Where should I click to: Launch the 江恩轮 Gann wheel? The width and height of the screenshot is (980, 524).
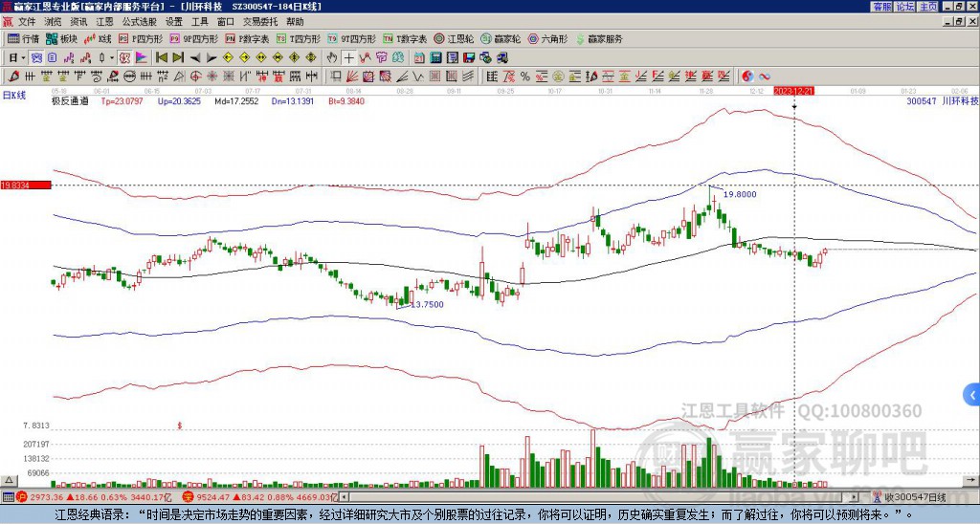coord(454,38)
